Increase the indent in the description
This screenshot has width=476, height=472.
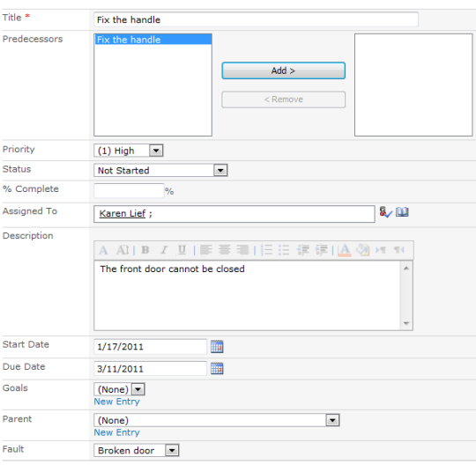coord(321,250)
